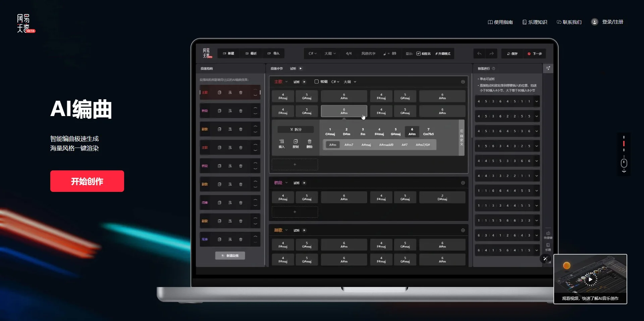The width and height of the screenshot is (644, 321).
Task: Expand the first chord progression 4 5 3 6 row
Action: click(x=537, y=101)
